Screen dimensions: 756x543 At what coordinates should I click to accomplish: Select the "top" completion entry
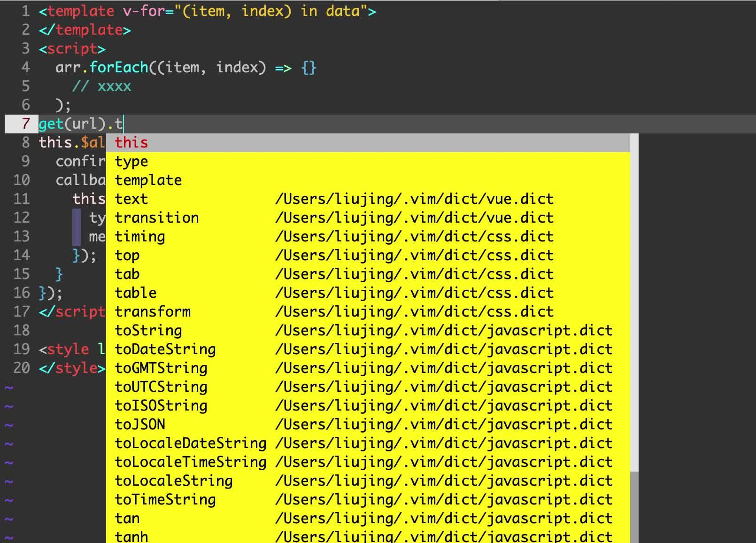click(127, 255)
